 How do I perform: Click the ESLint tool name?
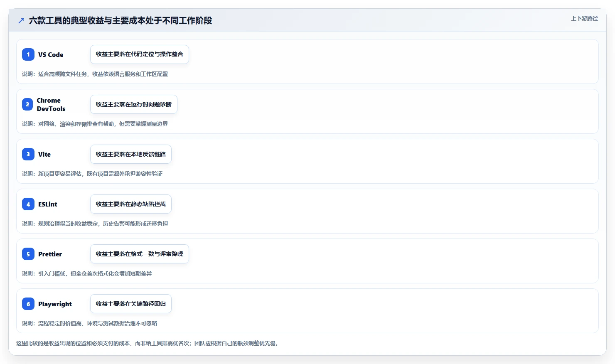[48, 204]
